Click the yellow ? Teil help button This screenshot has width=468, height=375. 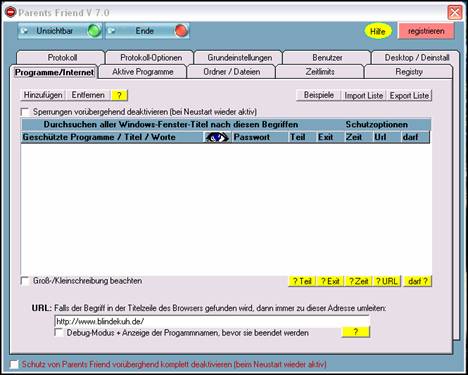pyautogui.click(x=302, y=281)
